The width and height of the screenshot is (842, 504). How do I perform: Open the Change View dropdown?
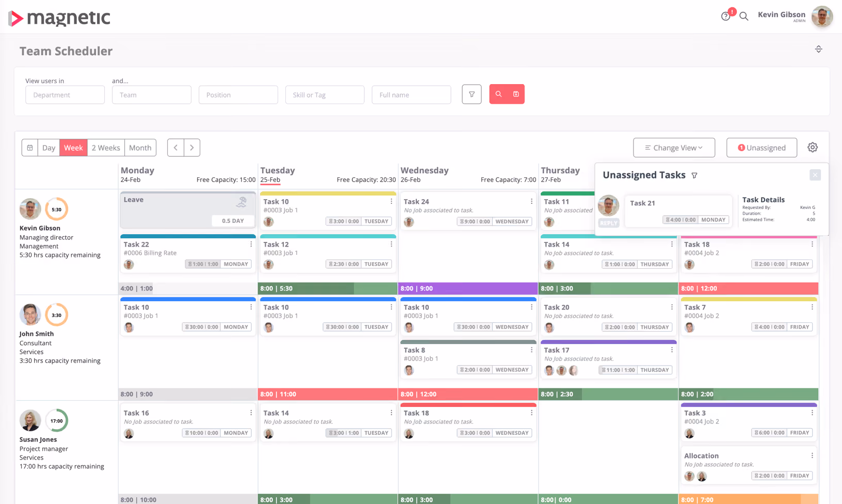pyautogui.click(x=674, y=148)
